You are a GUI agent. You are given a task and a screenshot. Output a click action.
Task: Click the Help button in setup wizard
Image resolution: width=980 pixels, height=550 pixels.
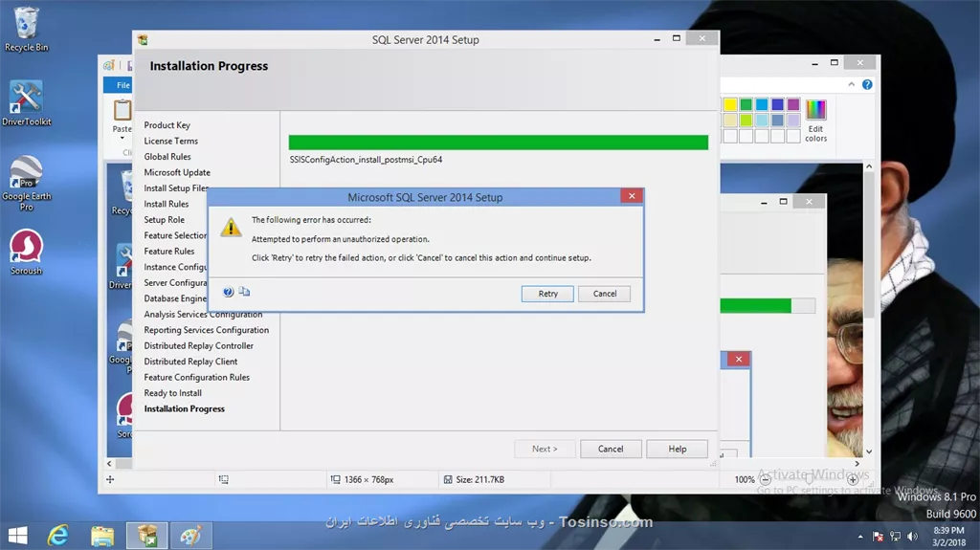pos(677,449)
